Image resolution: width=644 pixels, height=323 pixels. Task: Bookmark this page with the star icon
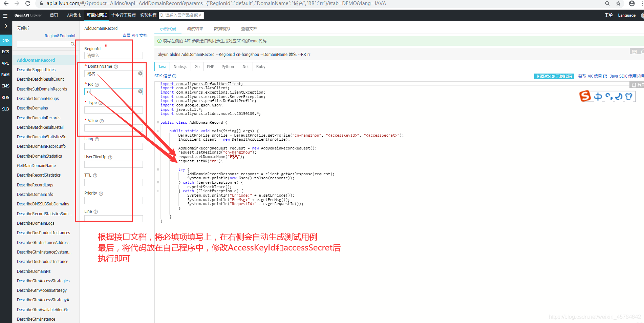(x=618, y=4)
